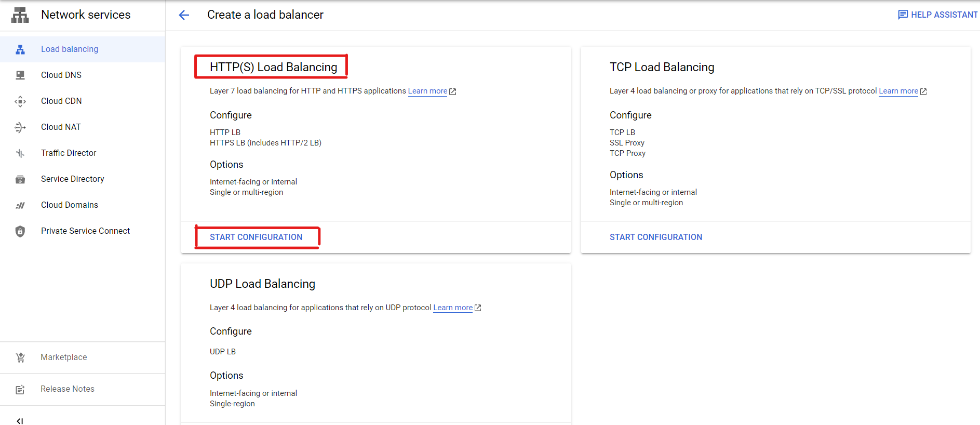Click the TCP Load Balancing heading
The width and height of the screenshot is (980, 425).
pyautogui.click(x=662, y=67)
